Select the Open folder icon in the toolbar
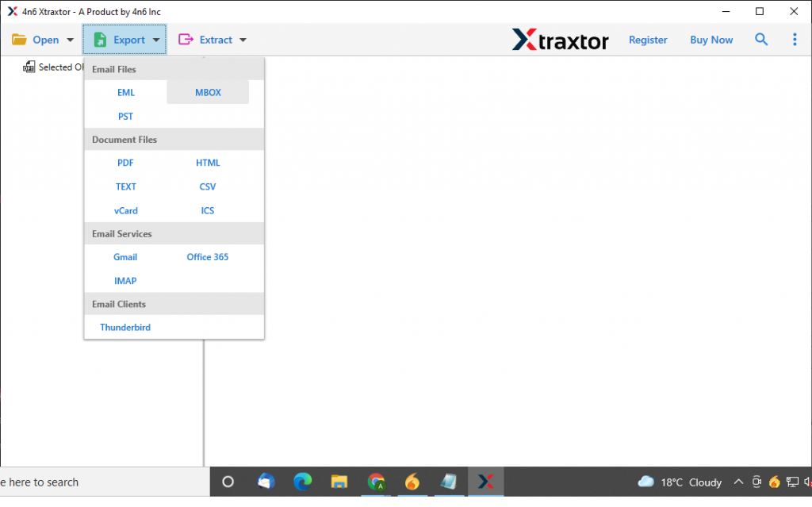 [20, 39]
